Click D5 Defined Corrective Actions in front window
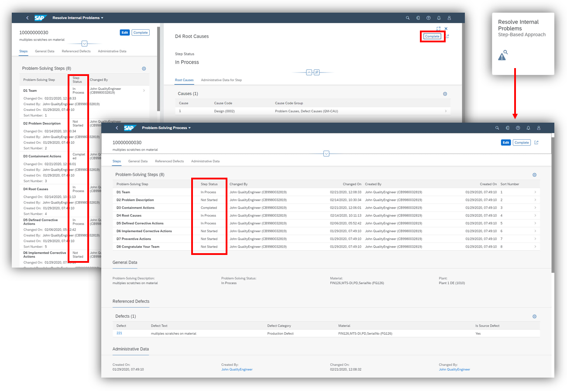Image resolution: width=567 pixels, height=392 pixels. (x=140, y=224)
